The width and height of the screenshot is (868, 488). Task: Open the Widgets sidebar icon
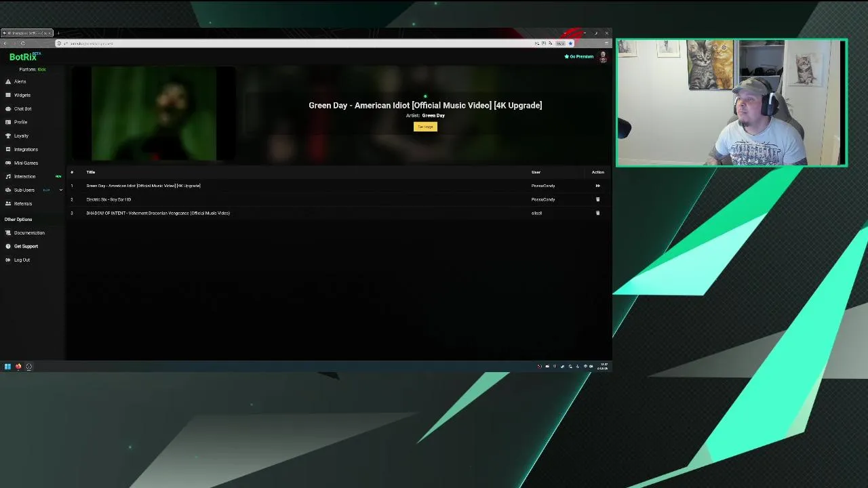(8, 95)
